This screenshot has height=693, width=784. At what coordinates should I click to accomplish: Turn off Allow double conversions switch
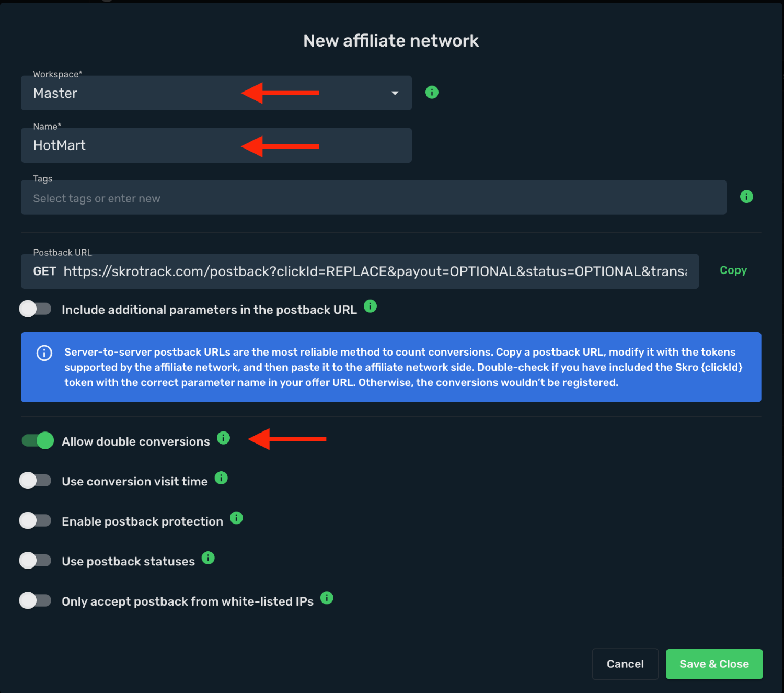click(x=37, y=441)
